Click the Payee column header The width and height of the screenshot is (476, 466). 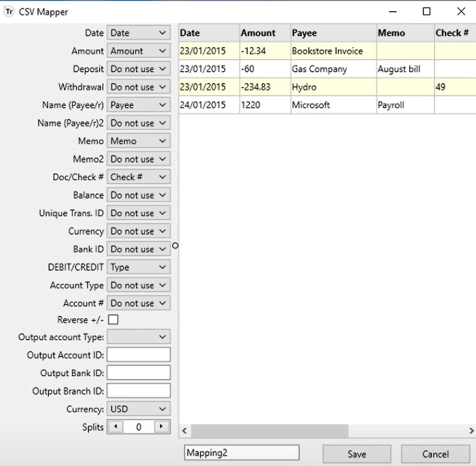pyautogui.click(x=334, y=33)
